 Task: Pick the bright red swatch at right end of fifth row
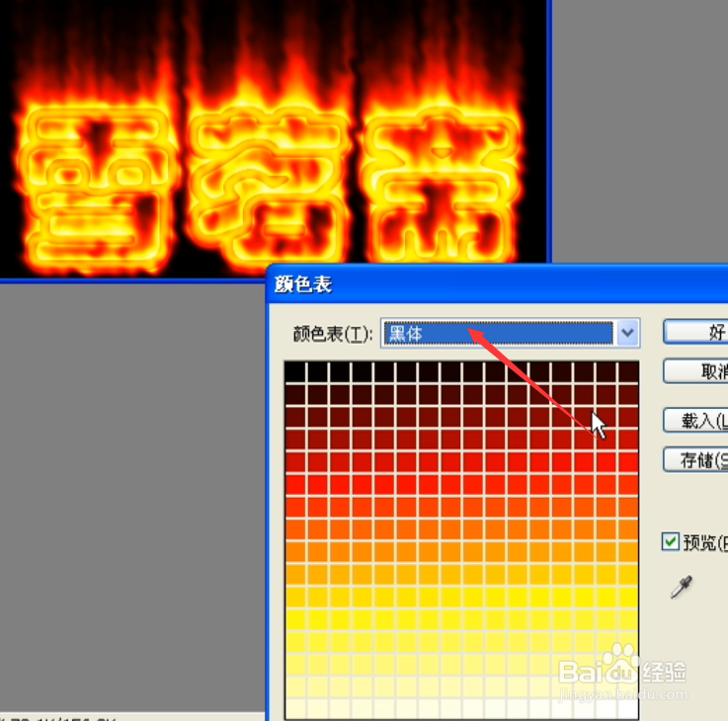[628, 462]
